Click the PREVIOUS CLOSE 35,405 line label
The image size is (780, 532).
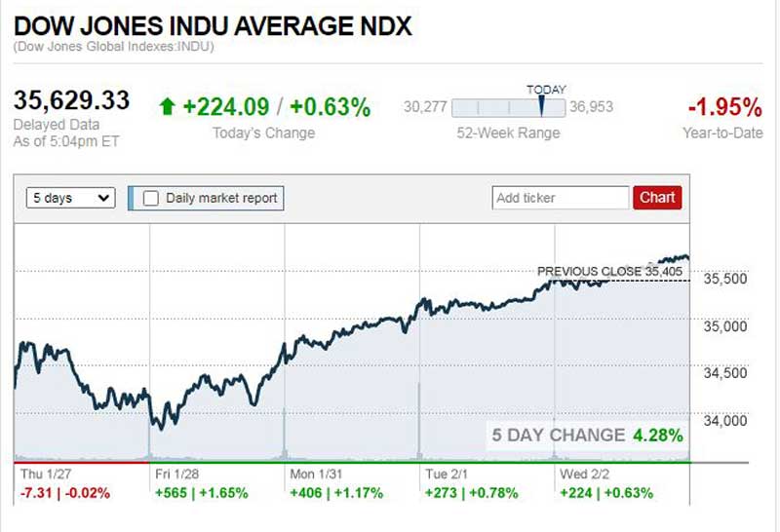pyautogui.click(x=609, y=271)
